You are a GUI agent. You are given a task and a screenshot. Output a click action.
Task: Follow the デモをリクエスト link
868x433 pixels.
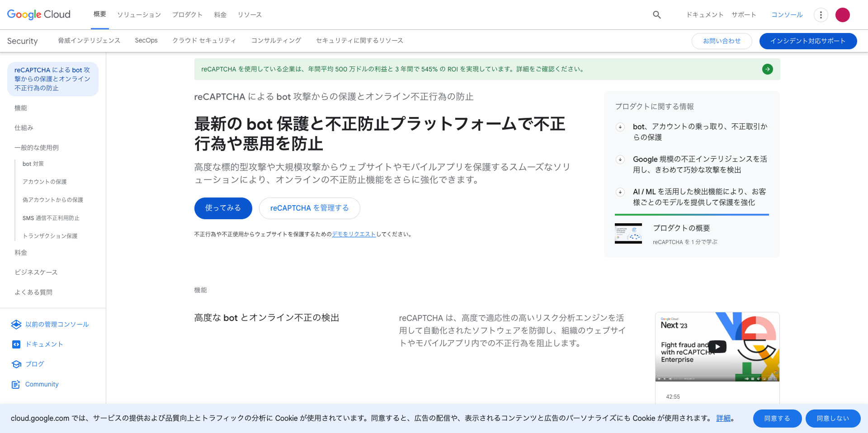tap(354, 234)
